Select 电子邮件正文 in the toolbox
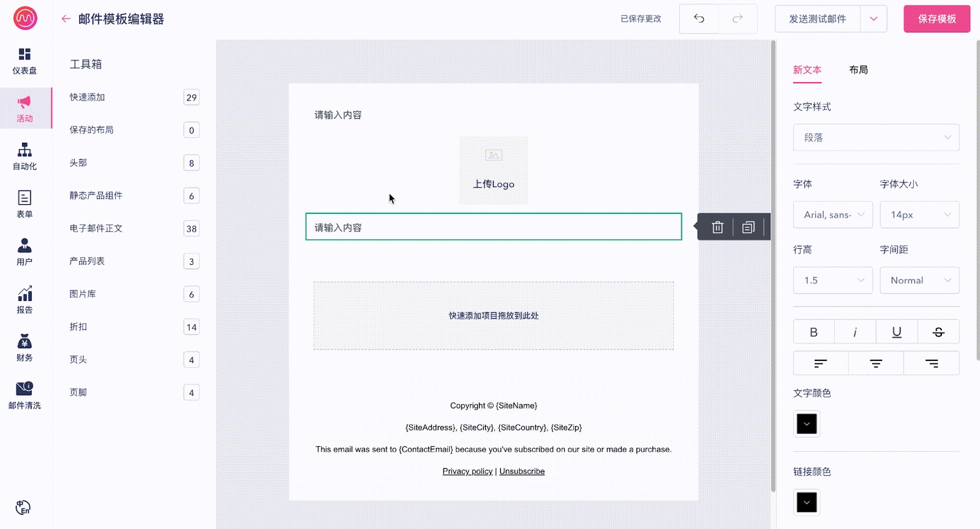The image size is (980, 529). pos(96,229)
